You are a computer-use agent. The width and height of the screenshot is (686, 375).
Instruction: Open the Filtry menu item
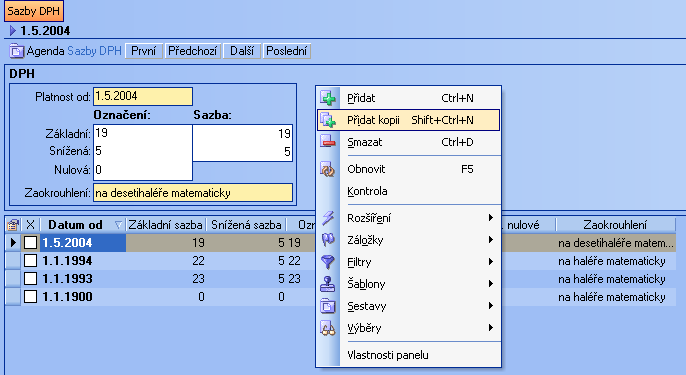pos(409,262)
